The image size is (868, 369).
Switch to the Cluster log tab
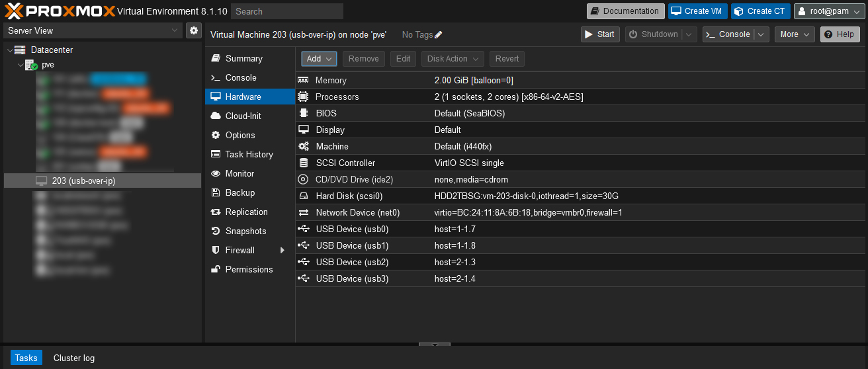[x=74, y=358]
